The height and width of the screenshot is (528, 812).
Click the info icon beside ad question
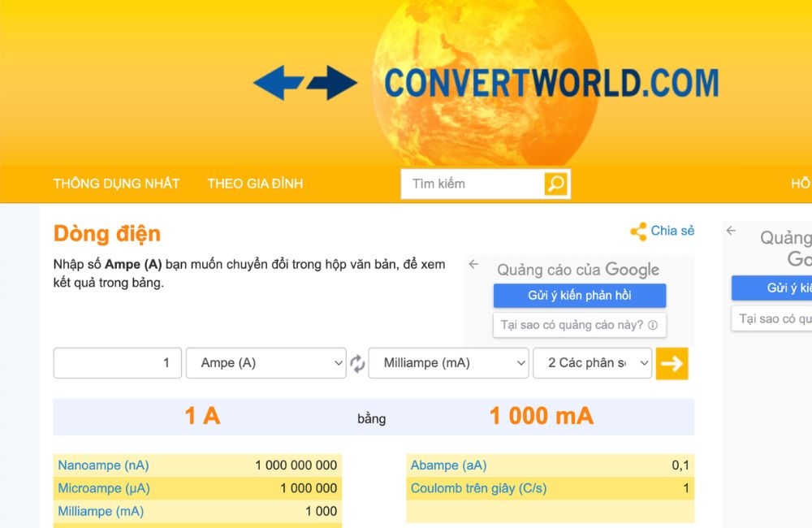coord(653,325)
